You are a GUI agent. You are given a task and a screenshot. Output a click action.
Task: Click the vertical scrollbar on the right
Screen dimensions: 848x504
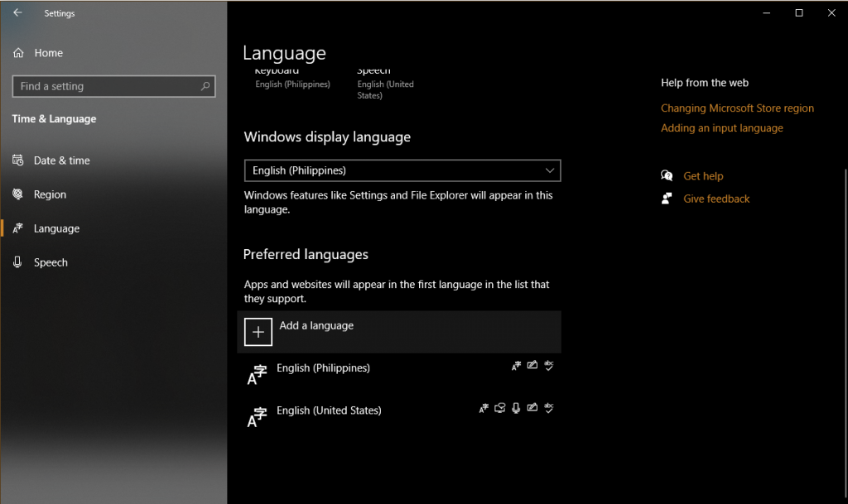(x=846, y=332)
